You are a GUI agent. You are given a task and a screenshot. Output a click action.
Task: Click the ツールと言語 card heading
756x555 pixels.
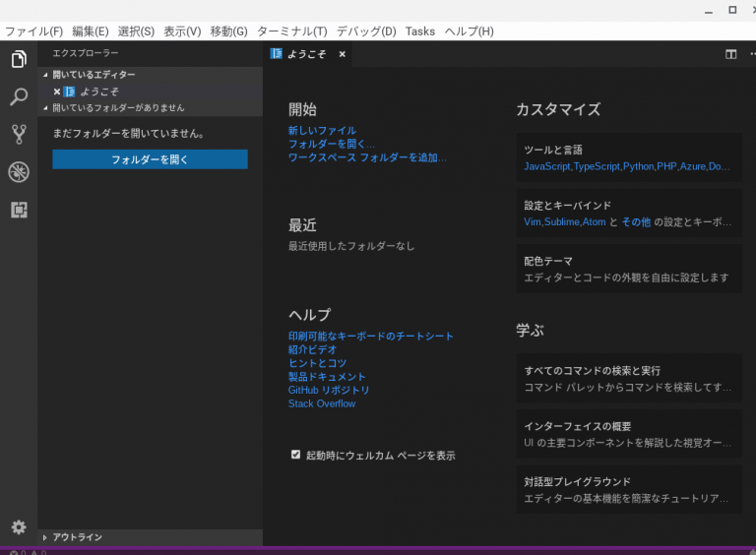553,150
